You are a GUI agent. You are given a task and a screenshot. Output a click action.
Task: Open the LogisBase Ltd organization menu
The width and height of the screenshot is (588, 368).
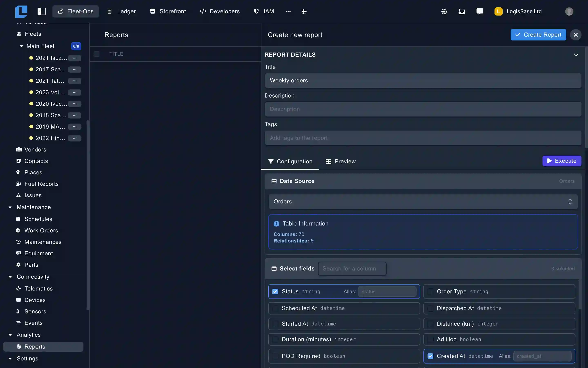coord(518,11)
